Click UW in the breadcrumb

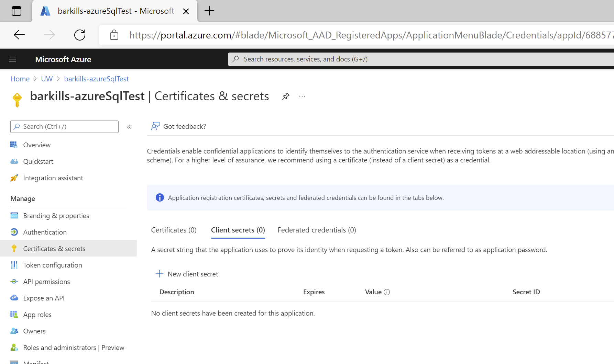coord(47,79)
